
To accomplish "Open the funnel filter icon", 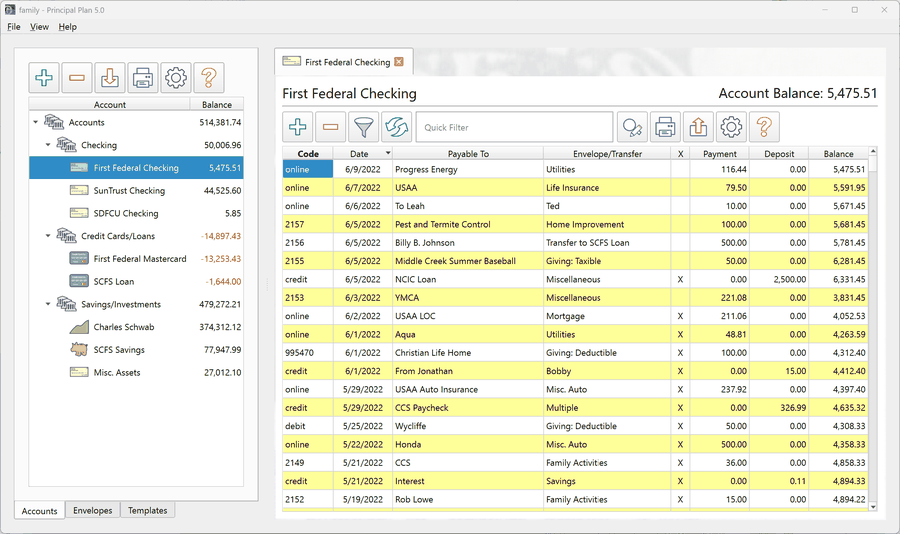I will (x=363, y=127).
